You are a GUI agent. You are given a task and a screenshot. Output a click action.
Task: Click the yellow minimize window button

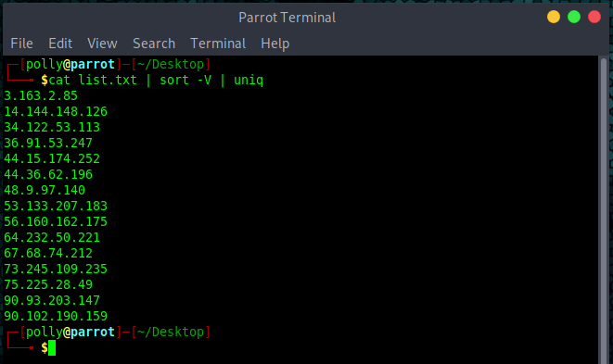pos(554,18)
